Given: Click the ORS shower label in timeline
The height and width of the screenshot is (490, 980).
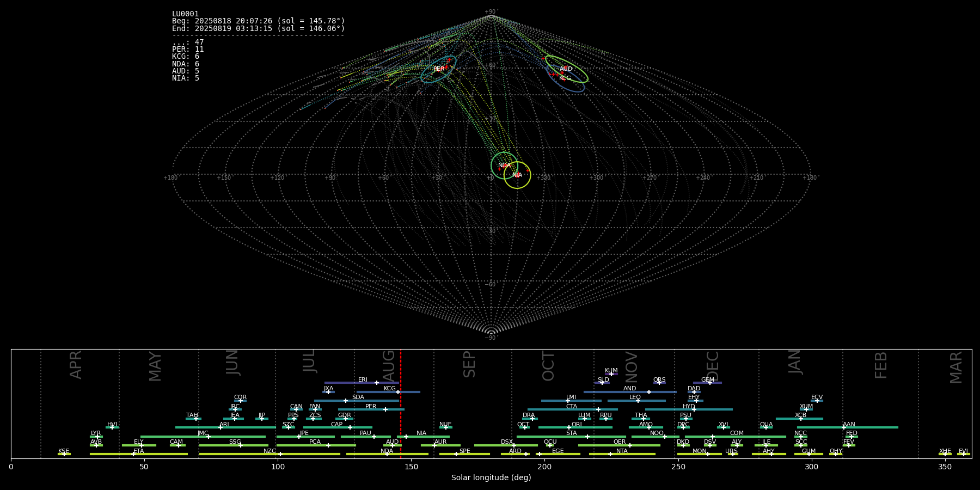Looking at the screenshot, I should pyautogui.click(x=659, y=380).
